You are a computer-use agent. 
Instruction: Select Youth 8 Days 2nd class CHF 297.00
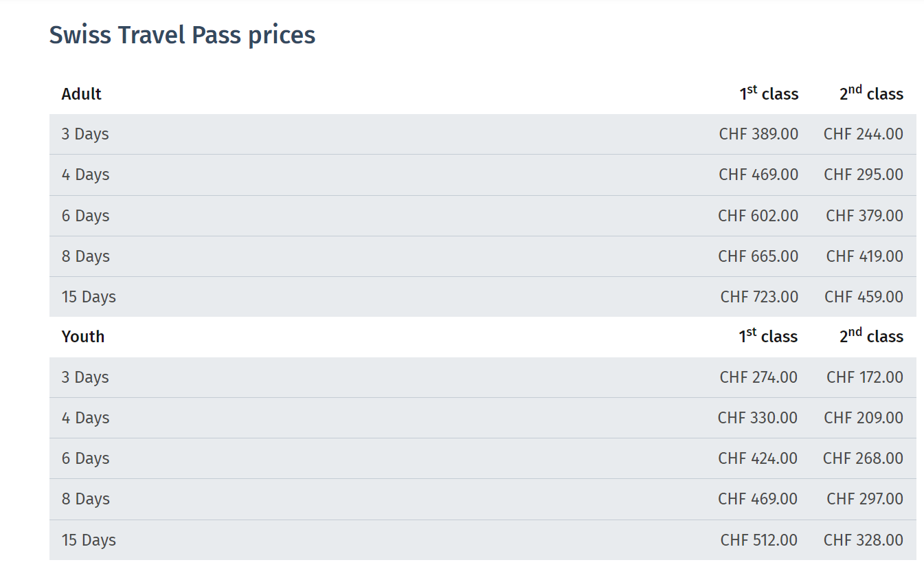864,499
